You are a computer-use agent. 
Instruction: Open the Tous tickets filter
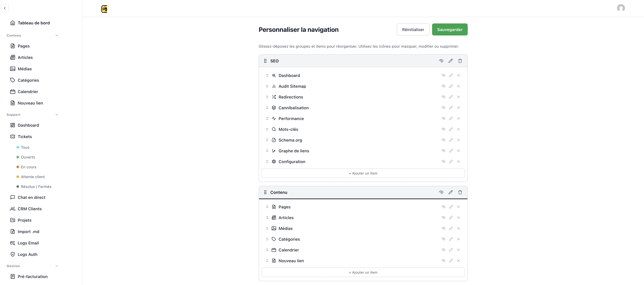coord(25,147)
